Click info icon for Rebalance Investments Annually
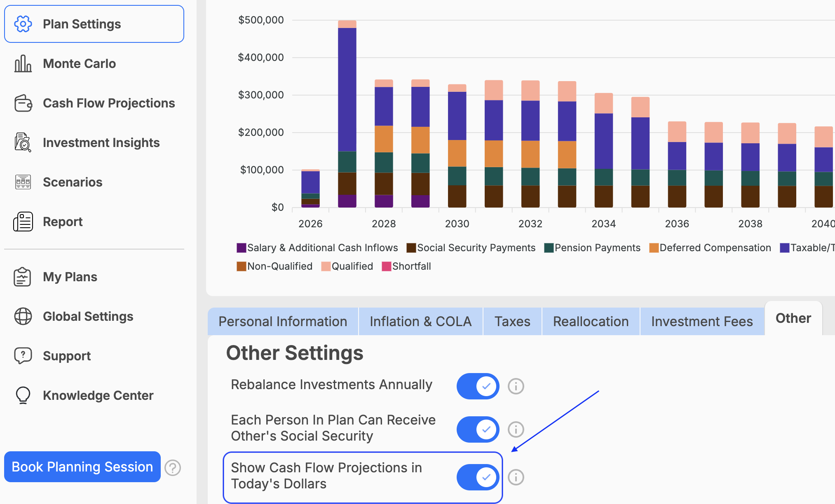 click(x=516, y=386)
